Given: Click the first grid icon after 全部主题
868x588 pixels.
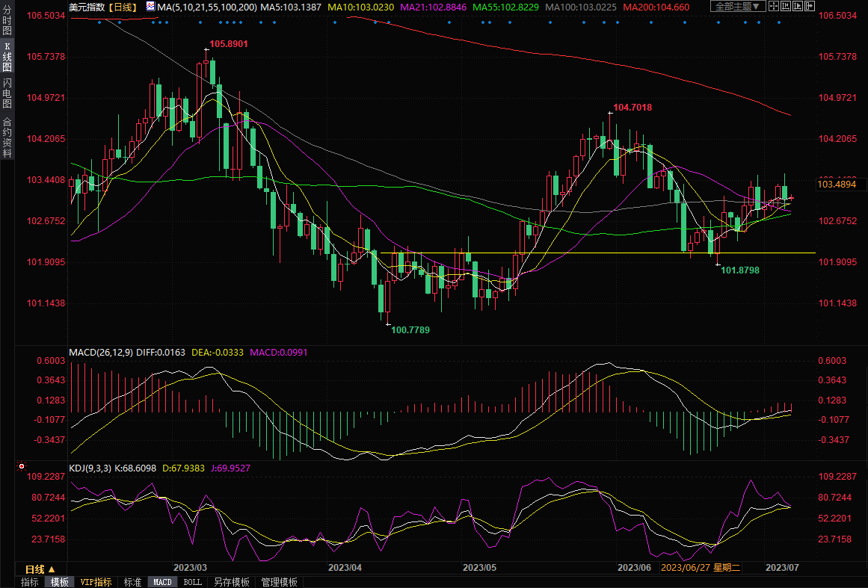Looking at the screenshot, I should coord(773,7).
